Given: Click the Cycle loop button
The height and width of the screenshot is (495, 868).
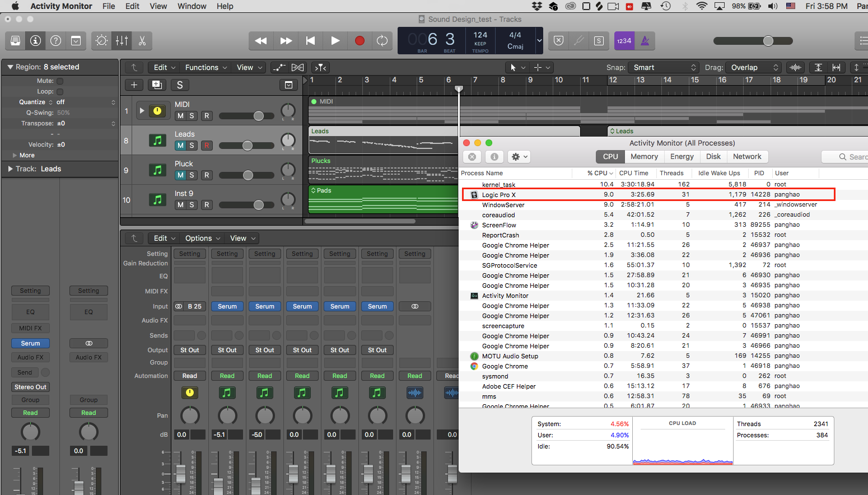Looking at the screenshot, I should 382,41.
